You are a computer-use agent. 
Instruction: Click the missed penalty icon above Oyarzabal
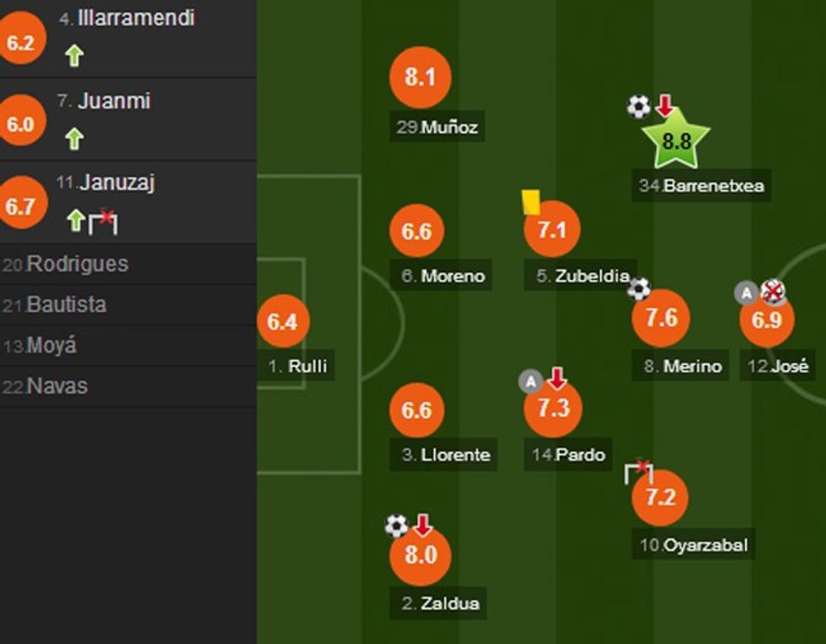[x=639, y=470]
